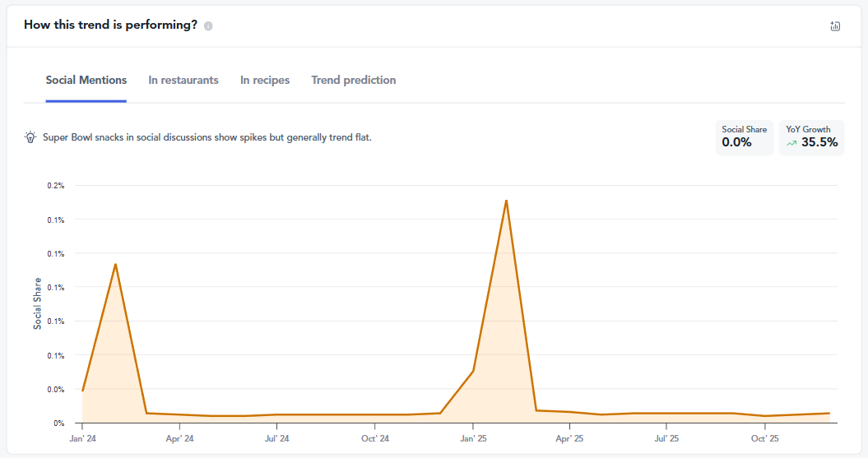Click the YoY Growth 35.5% stat card
This screenshot has width=868, height=458.
(x=811, y=136)
